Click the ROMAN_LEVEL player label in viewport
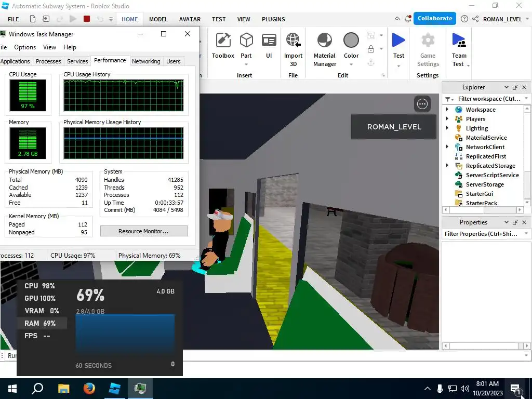 point(394,127)
